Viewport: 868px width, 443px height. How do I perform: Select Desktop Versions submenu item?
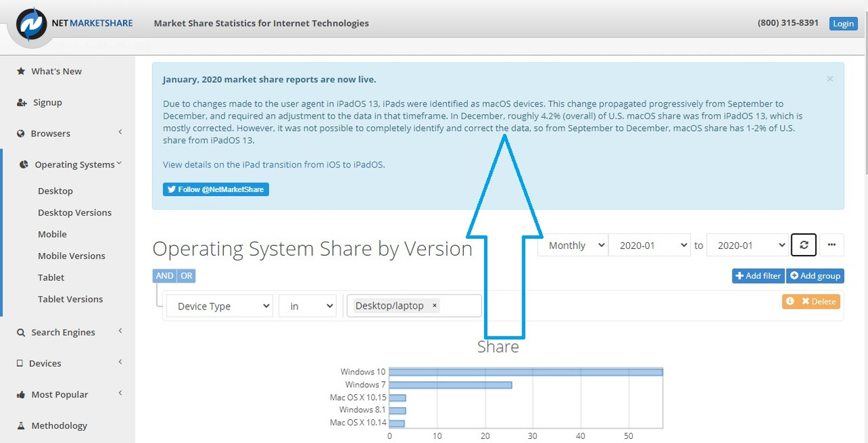click(75, 213)
